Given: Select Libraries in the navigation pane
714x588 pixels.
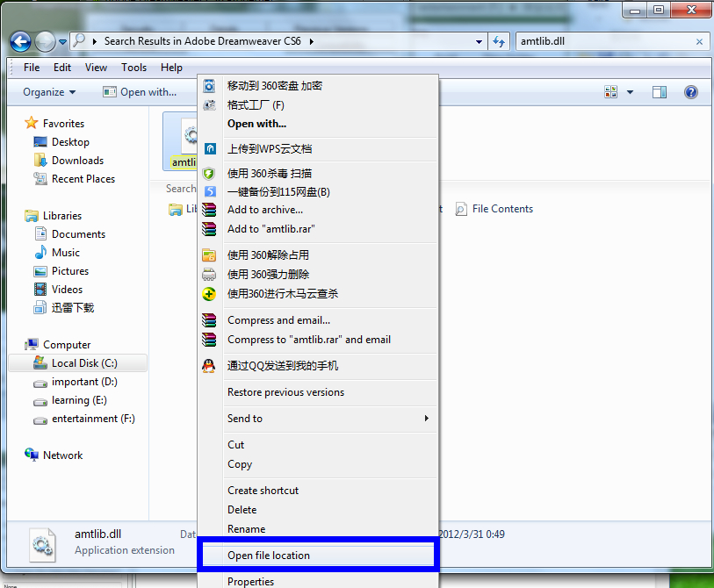Looking at the screenshot, I should coord(54,216).
